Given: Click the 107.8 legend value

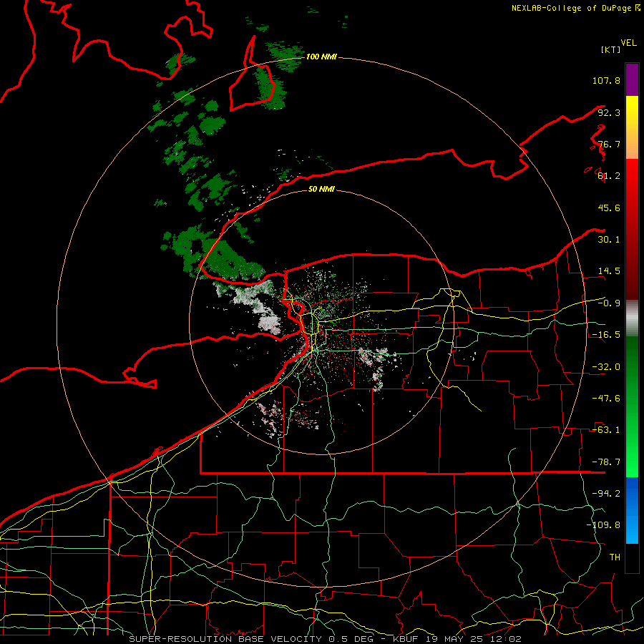Looking at the screenshot, I should 606,80.
